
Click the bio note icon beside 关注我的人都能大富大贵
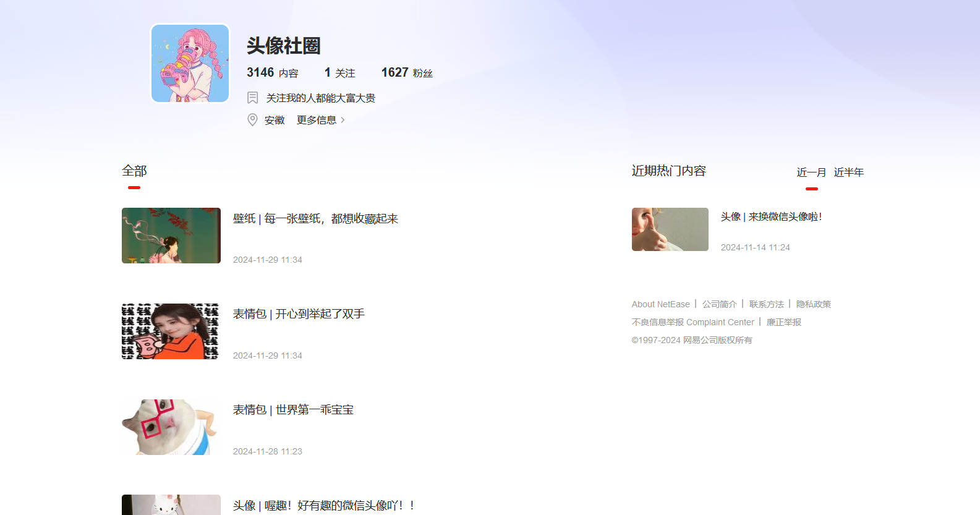click(252, 98)
